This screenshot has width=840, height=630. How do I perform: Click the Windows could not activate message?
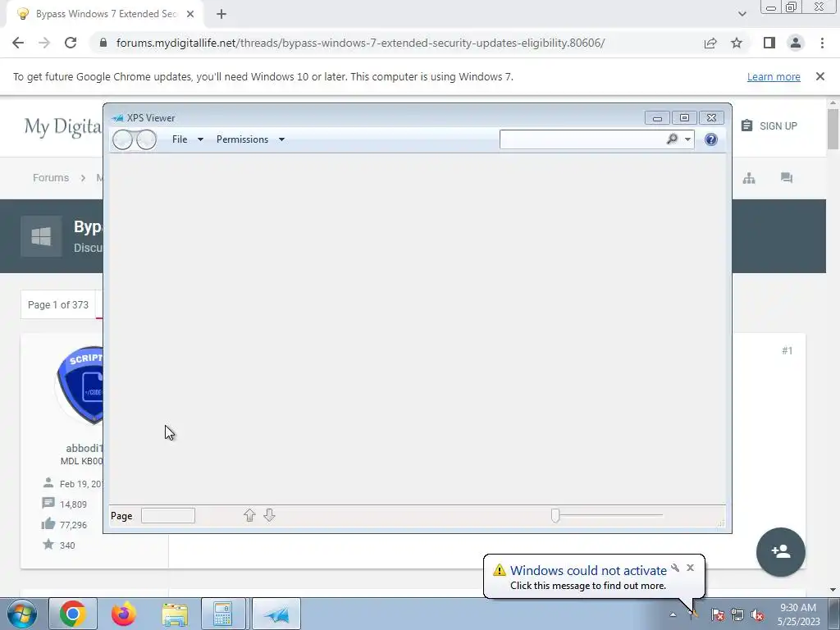click(588, 571)
